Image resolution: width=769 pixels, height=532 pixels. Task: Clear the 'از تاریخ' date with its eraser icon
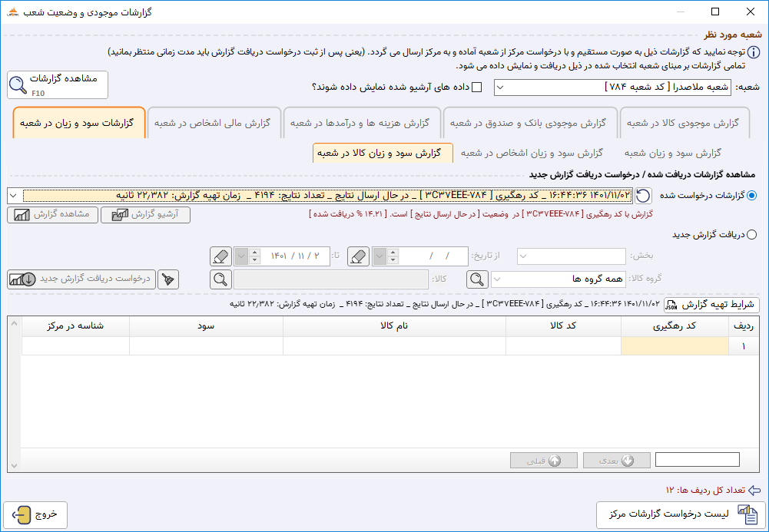(x=359, y=256)
